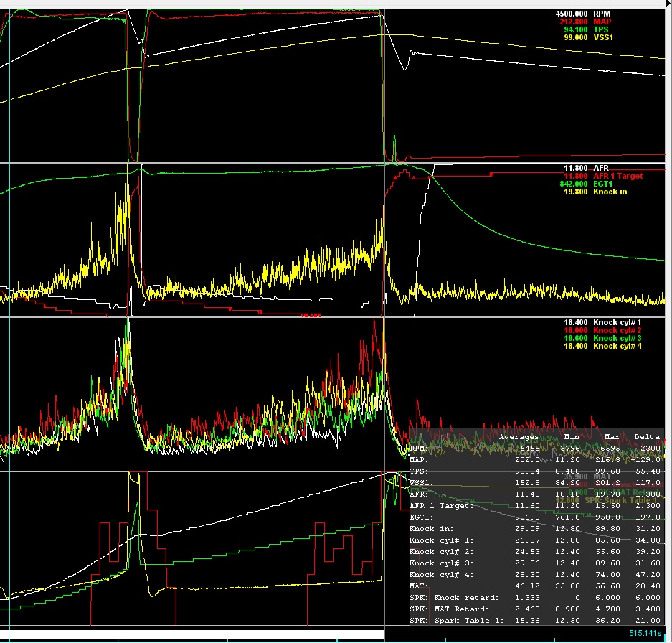Select the Knock in row label in statistics table
672x643 pixels.
tap(431, 528)
